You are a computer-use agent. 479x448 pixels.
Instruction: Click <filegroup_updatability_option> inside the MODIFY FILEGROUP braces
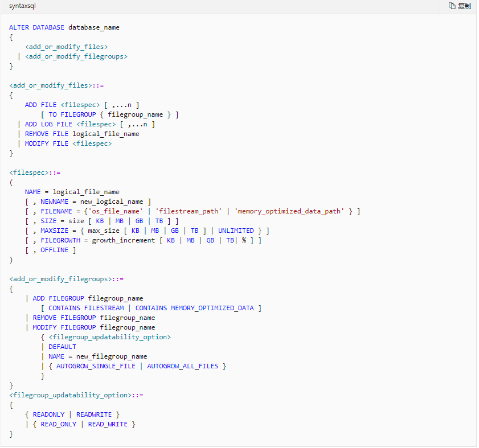[x=110, y=337]
